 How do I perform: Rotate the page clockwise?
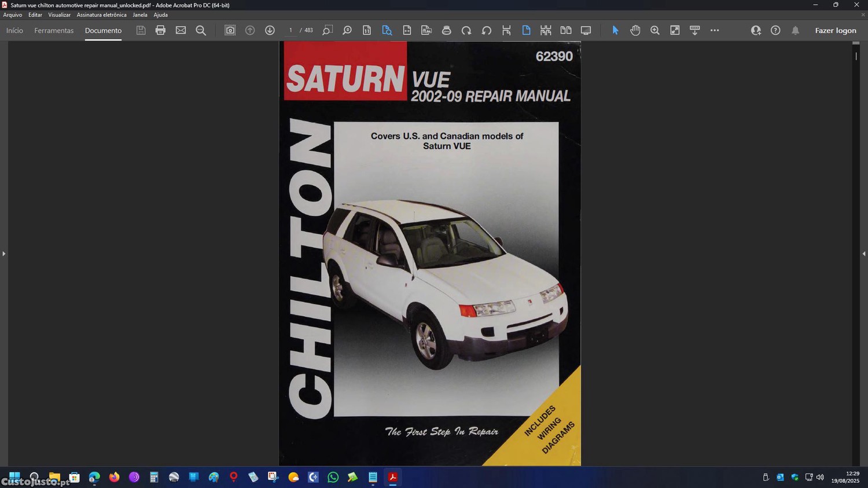point(466,30)
